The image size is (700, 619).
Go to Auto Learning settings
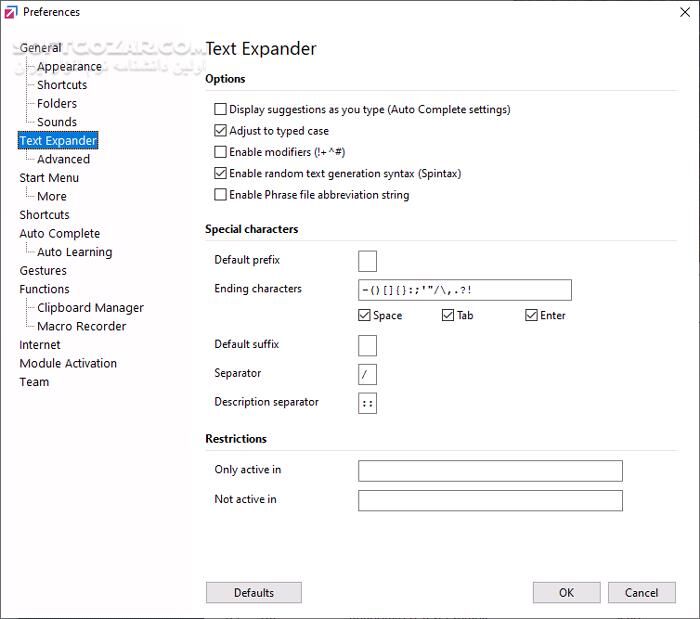click(x=74, y=252)
